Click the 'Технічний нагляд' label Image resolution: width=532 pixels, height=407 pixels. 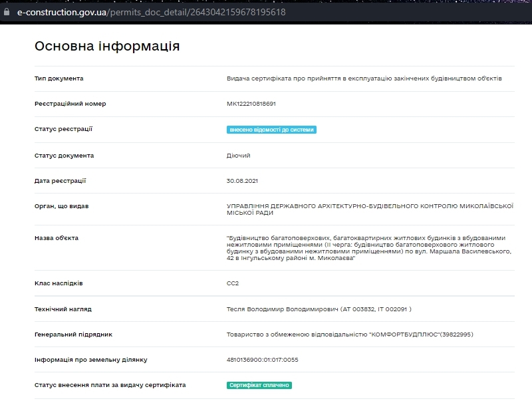pos(63,309)
